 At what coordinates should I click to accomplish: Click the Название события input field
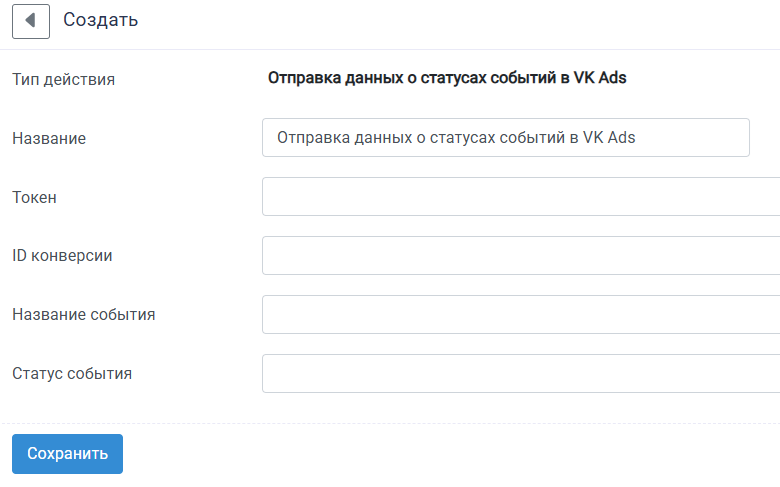point(521,314)
